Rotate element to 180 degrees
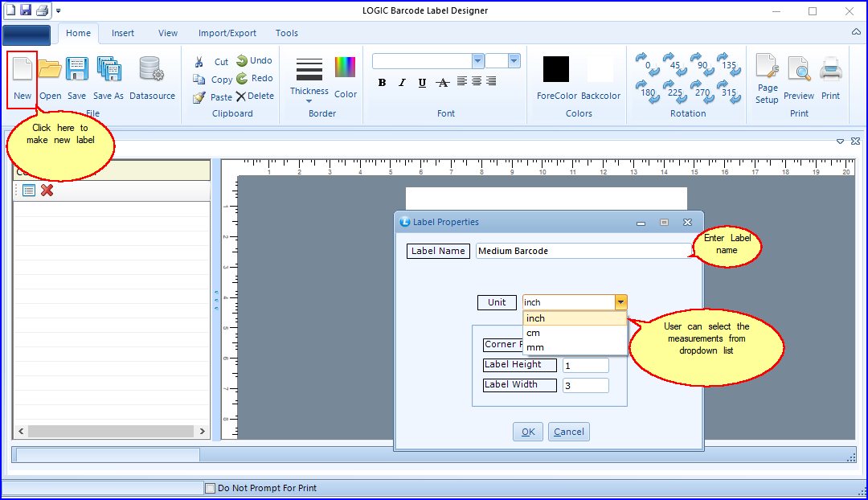The height and width of the screenshot is (500, 868). [647, 92]
